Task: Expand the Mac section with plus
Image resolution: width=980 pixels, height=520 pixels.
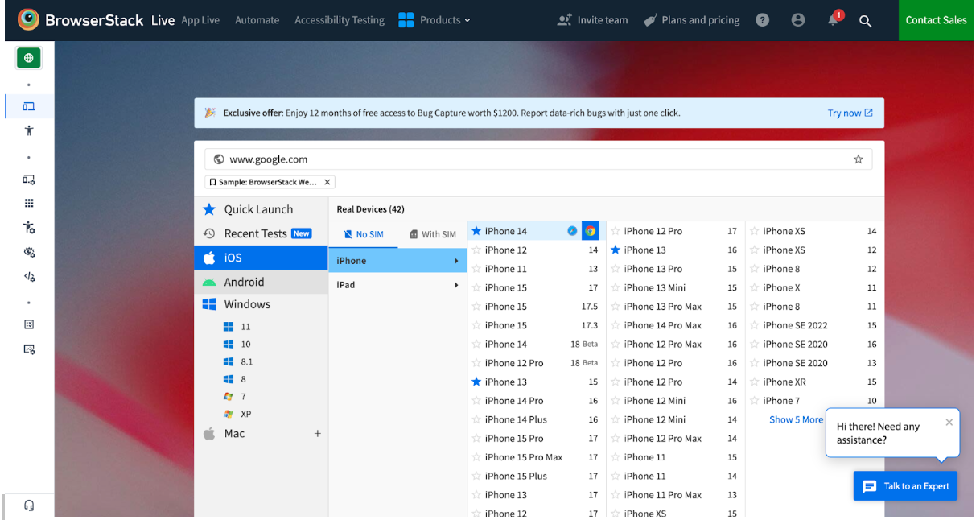Action: pos(318,434)
